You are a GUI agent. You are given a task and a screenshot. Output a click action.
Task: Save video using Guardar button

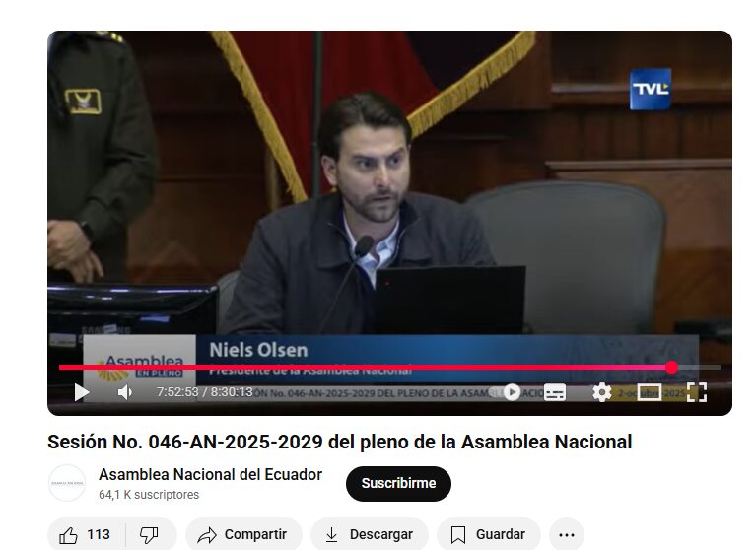tap(488, 534)
